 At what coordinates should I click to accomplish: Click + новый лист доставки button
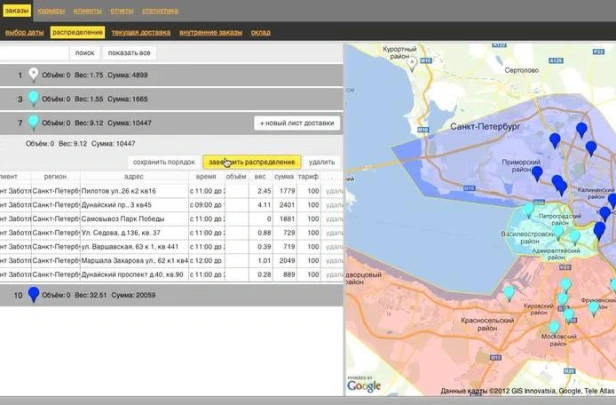tap(295, 123)
